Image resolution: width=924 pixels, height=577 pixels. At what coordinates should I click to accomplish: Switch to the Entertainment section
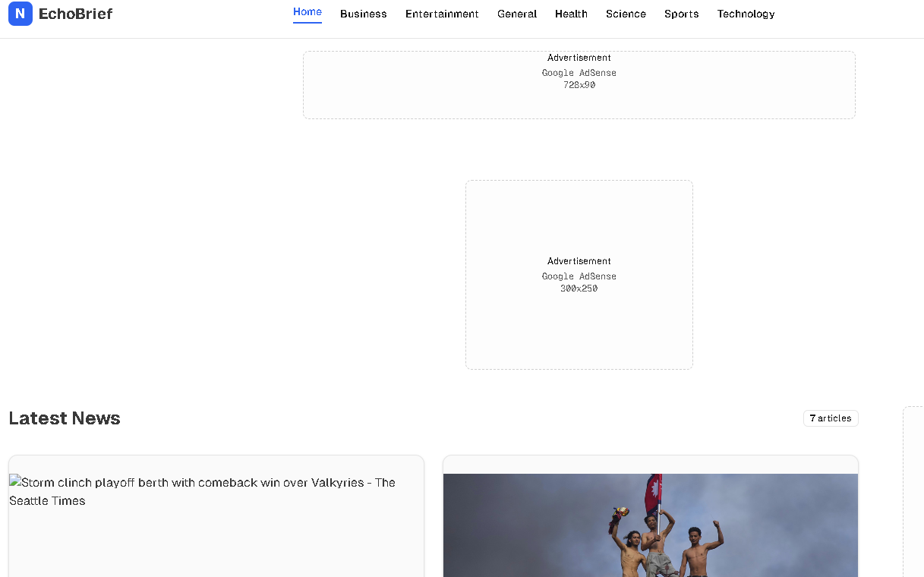pos(442,14)
